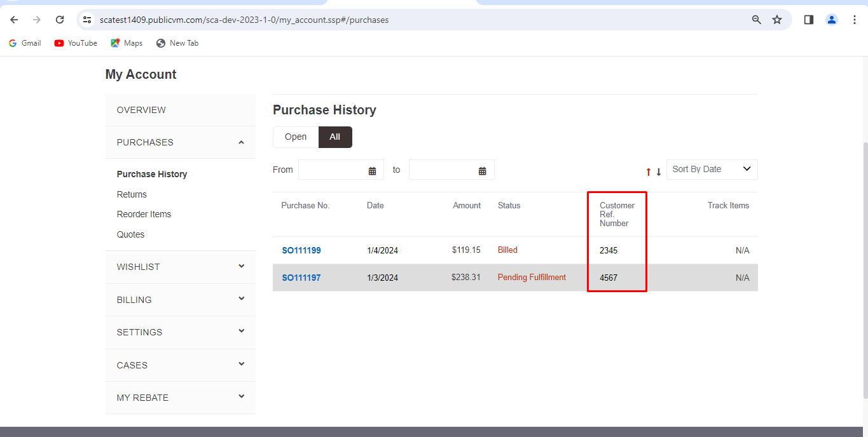Viewport: 868px width, 437px height.
Task: Open the browser zoom magnifier icon
Action: point(757,20)
